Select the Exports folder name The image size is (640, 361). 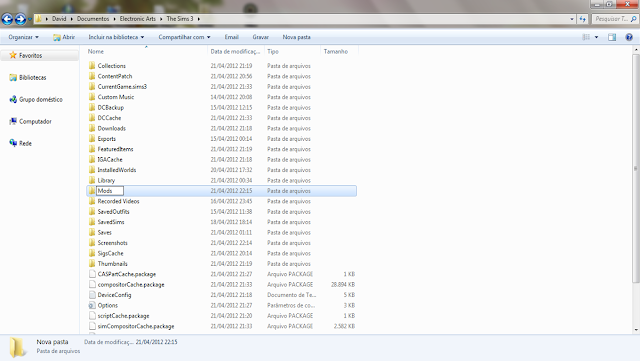107,138
